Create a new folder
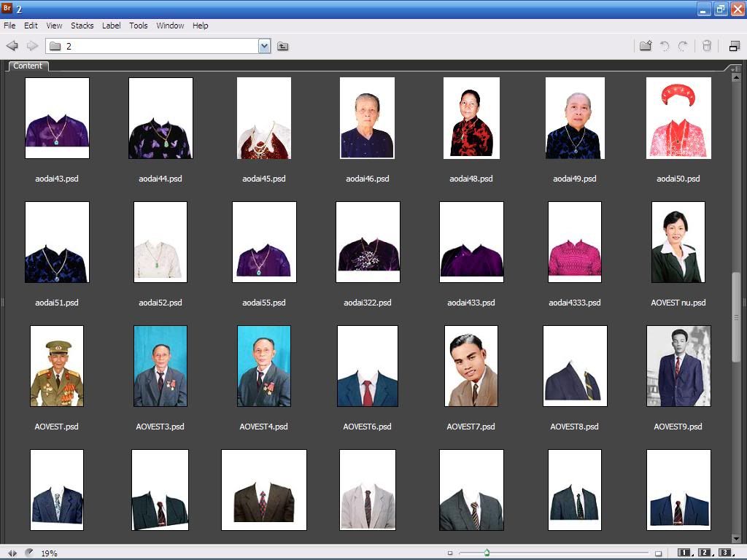Viewport: 747px width, 560px height. (x=646, y=46)
